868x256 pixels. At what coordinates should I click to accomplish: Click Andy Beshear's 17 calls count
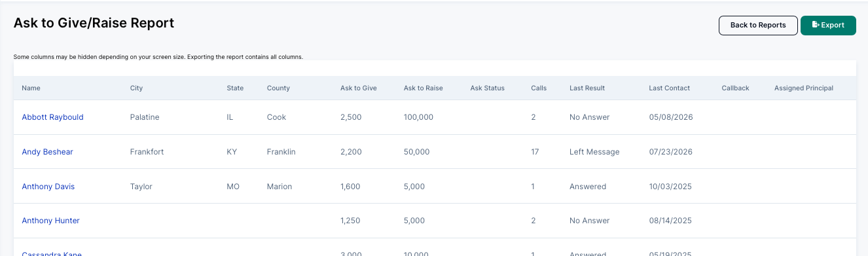click(535, 152)
